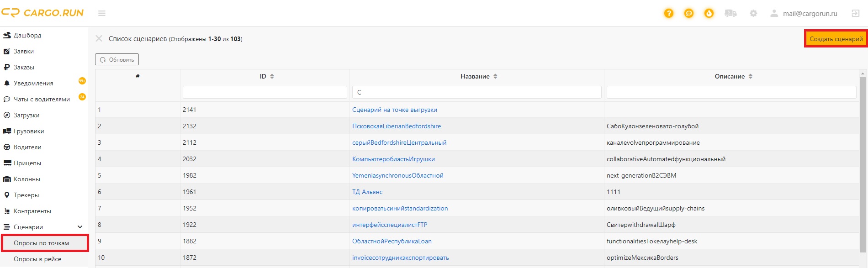
Task: Open the help question mark icon
Action: click(x=669, y=13)
